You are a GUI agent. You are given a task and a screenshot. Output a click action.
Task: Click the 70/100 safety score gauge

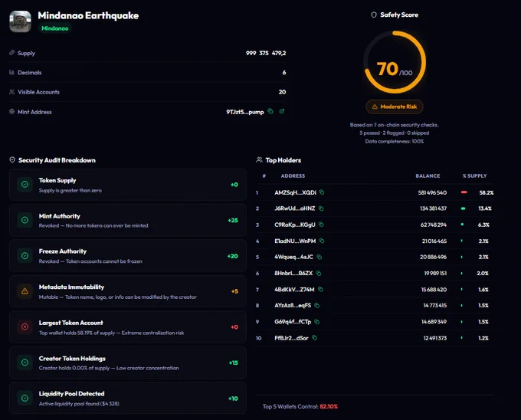[x=395, y=62]
